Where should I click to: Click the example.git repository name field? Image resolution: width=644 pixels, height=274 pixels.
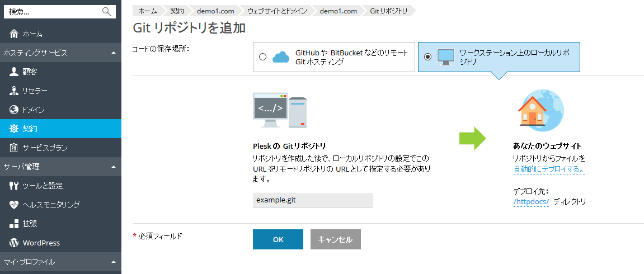pos(313,200)
